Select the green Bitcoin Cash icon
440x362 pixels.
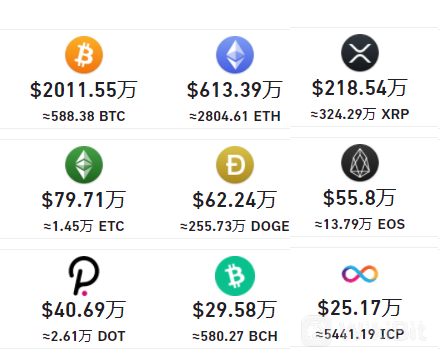(235, 276)
